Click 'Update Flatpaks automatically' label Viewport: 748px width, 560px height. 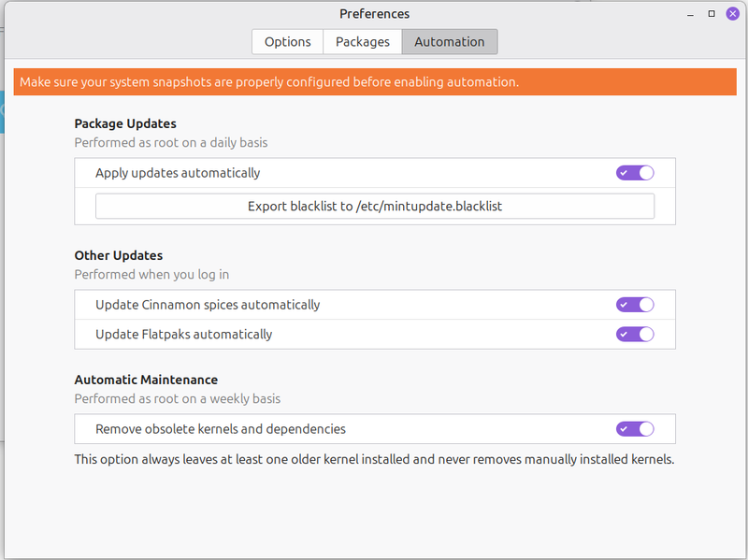pyautogui.click(x=184, y=334)
